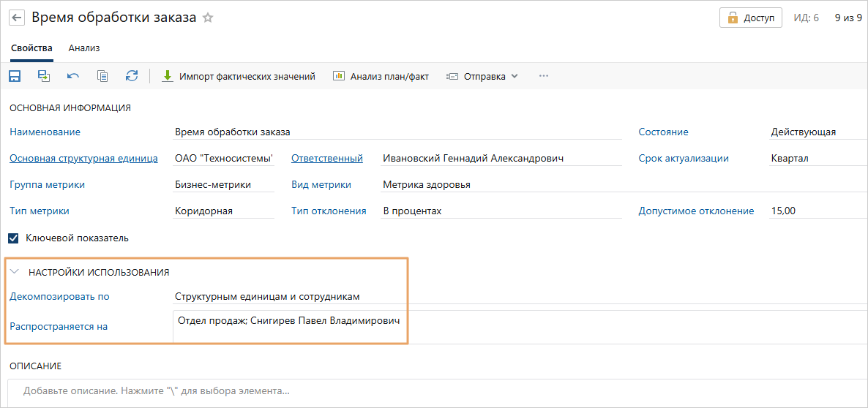Select the Свойства tab
Image resolution: width=868 pixels, height=408 pixels.
[x=31, y=48]
